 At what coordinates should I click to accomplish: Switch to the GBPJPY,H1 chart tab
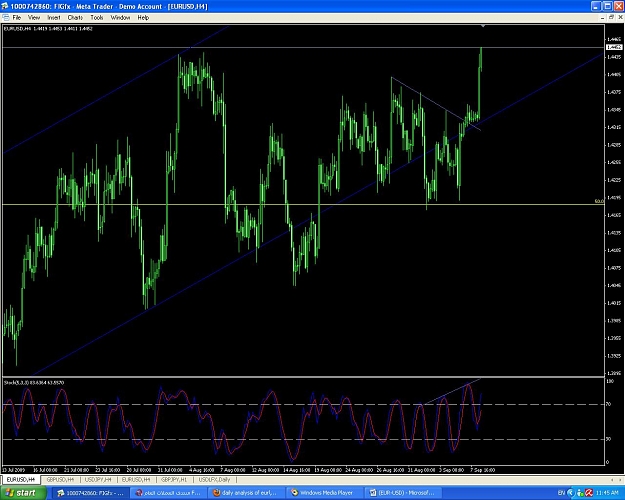[x=174, y=480]
